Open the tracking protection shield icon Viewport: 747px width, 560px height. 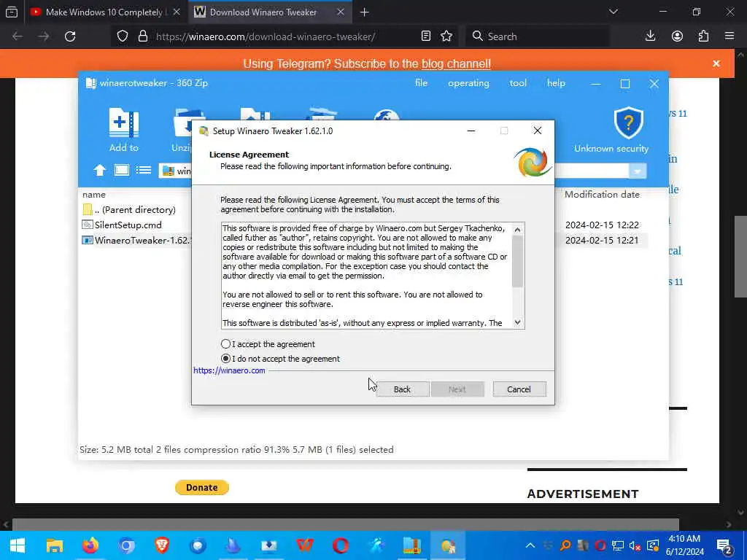click(123, 36)
